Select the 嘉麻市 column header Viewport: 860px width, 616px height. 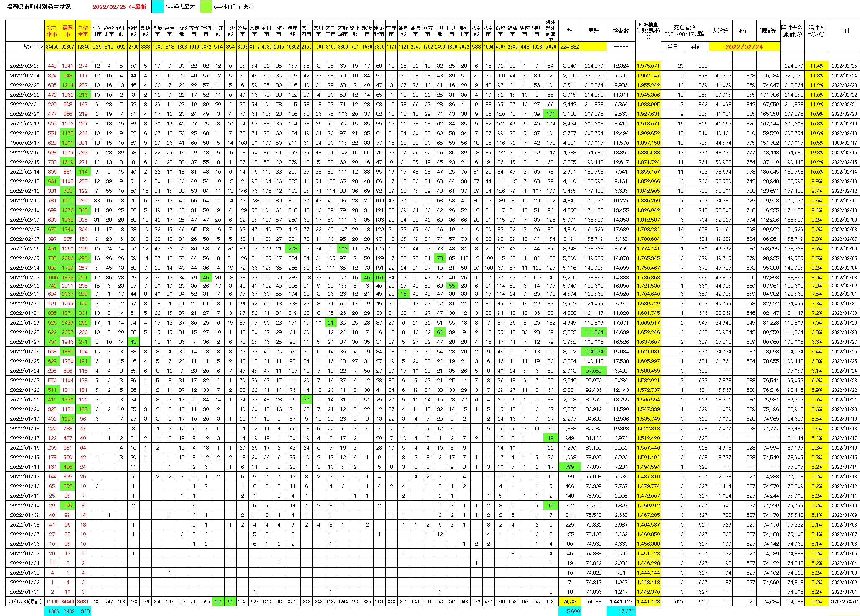click(x=157, y=31)
